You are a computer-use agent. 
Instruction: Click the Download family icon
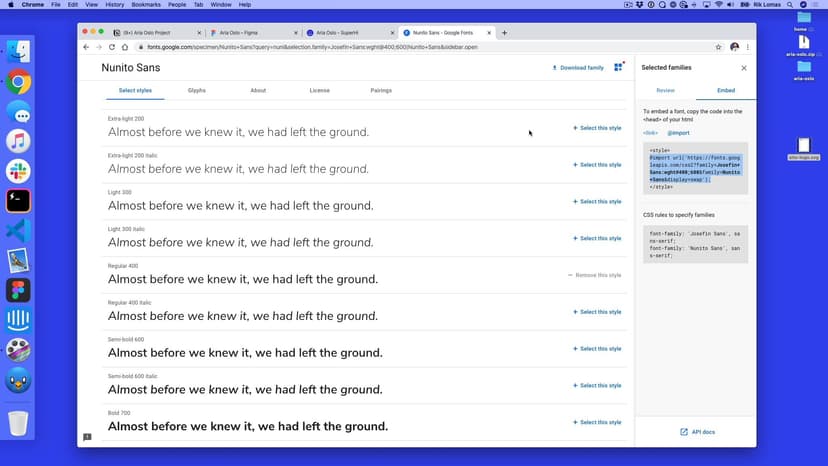point(555,68)
